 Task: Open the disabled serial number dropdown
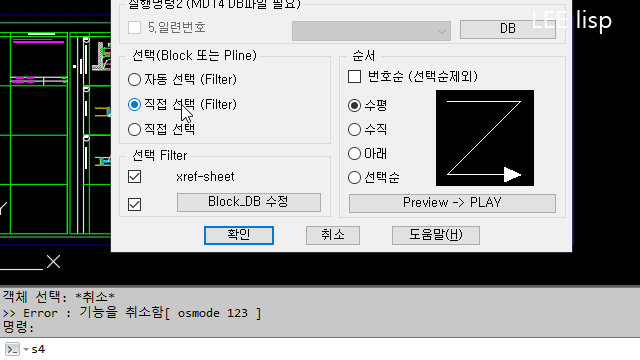pos(371,31)
